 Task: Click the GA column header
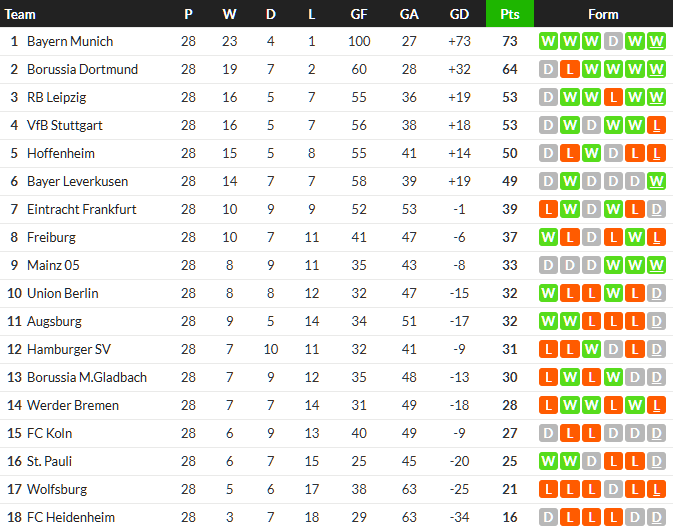click(x=409, y=14)
